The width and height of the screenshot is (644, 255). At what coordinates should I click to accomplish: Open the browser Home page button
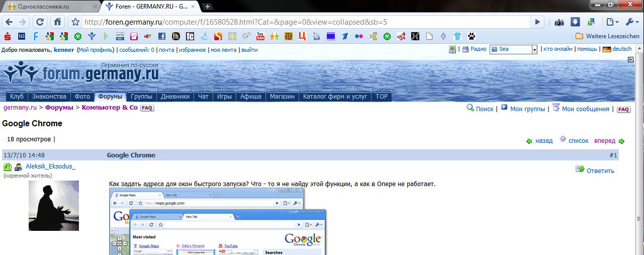[57, 22]
